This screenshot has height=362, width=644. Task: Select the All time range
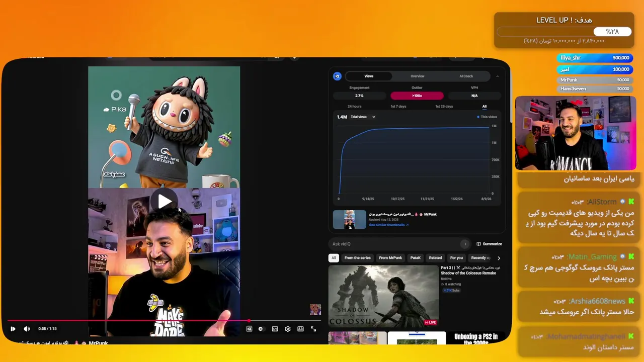pos(485,107)
